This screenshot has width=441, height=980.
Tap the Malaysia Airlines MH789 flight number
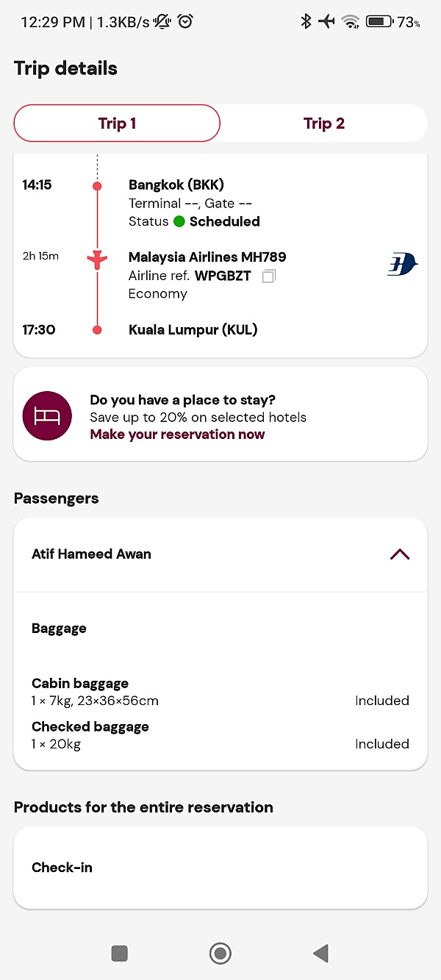(x=207, y=257)
